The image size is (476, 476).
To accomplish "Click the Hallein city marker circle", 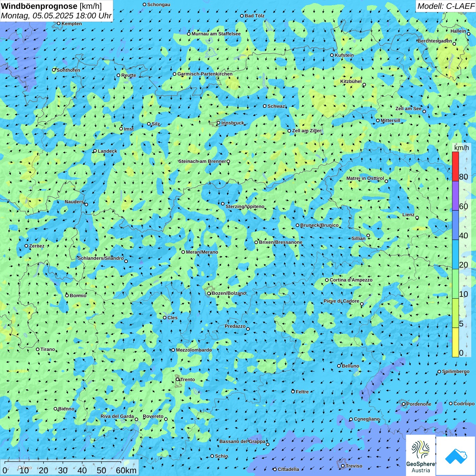I will 469,34.
